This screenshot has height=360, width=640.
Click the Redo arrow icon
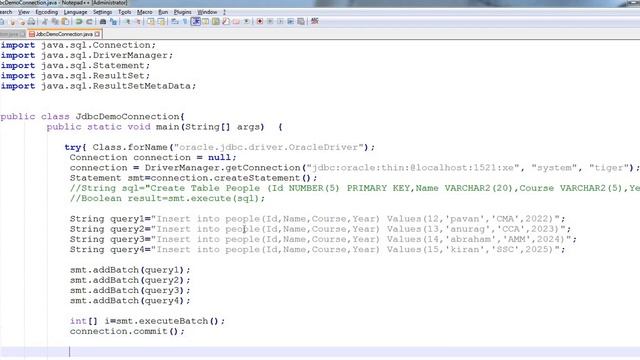tap(89, 21)
